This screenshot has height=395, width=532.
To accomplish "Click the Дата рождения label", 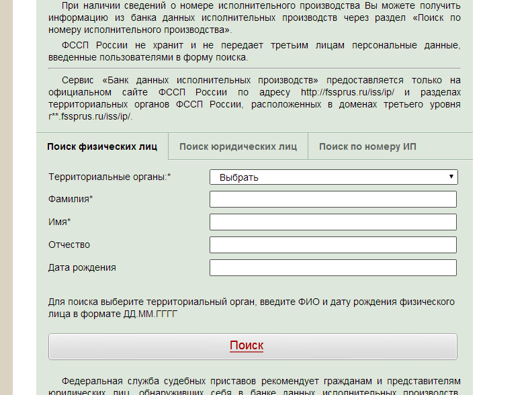I will [82, 267].
